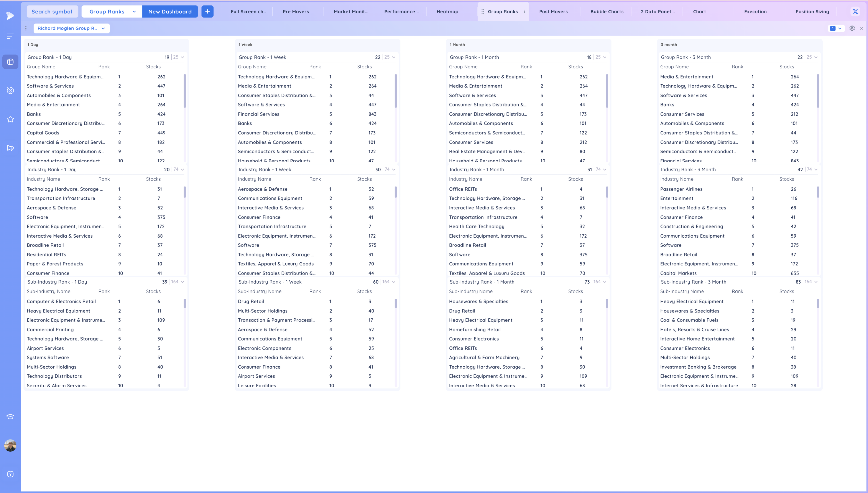This screenshot has width=868, height=493.
Task: Open the Group Ranks dropdown
Action: 112,12
